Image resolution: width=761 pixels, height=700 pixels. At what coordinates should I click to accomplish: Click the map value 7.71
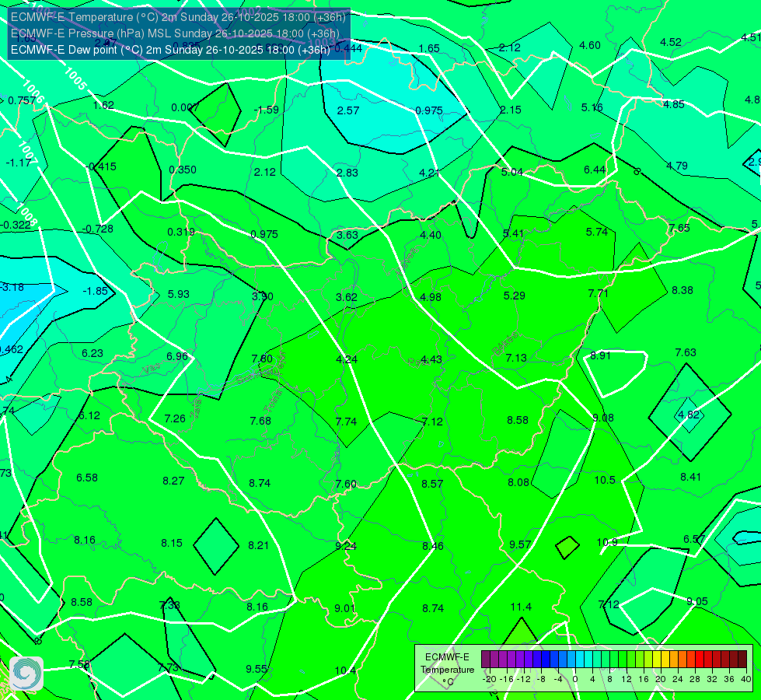598,293
